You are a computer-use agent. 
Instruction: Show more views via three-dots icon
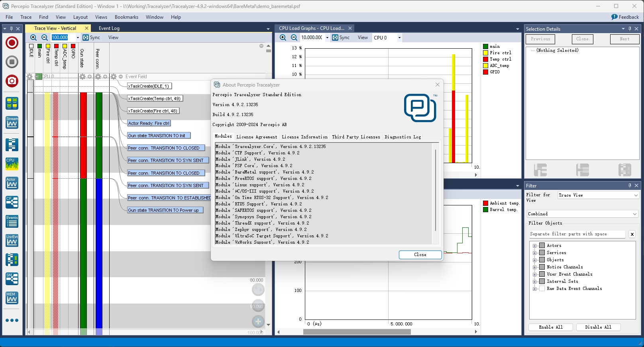pos(12,320)
